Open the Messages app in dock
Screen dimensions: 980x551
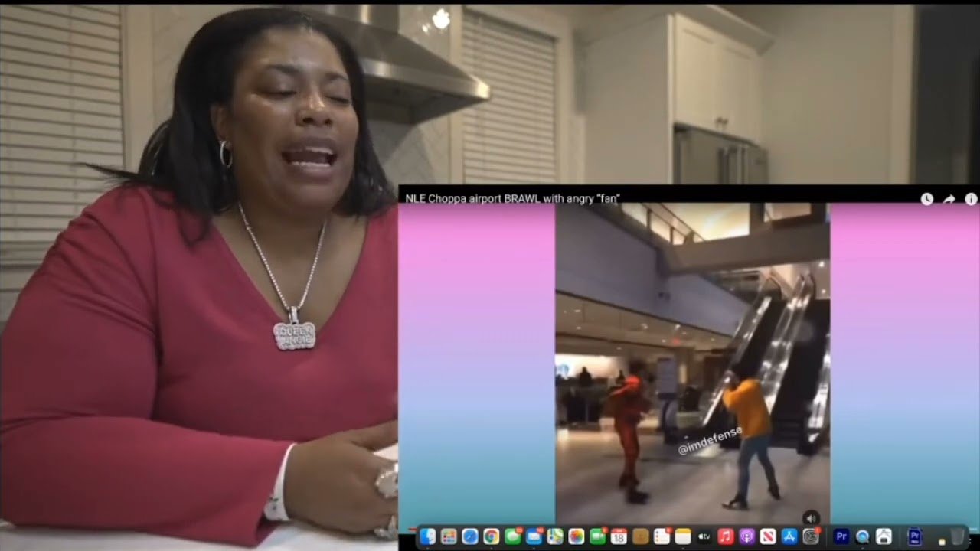(x=513, y=536)
